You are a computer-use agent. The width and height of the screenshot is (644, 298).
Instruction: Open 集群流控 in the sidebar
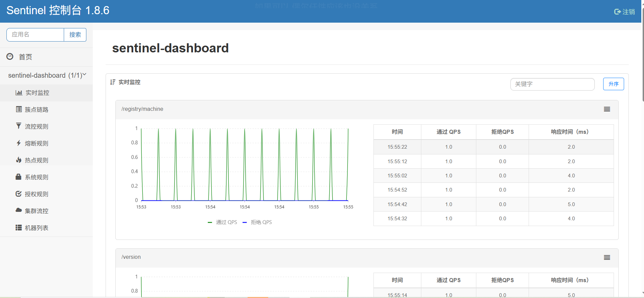tap(46, 211)
